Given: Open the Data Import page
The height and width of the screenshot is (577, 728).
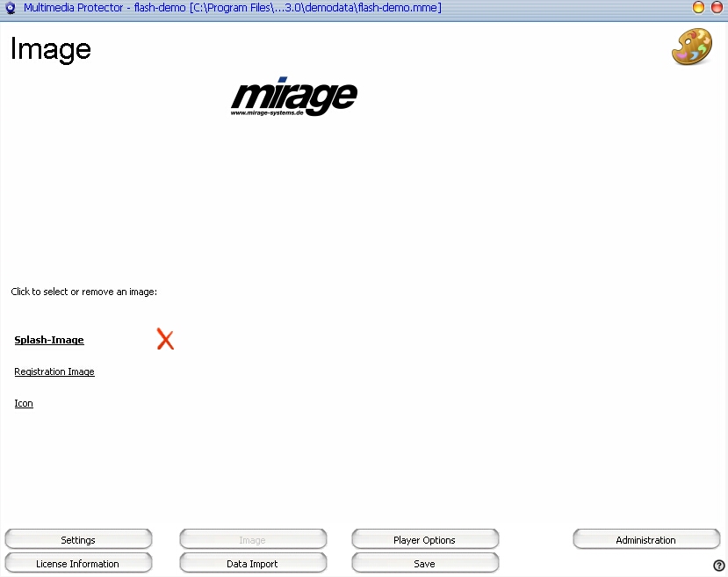Looking at the screenshot, I should click(252, 563).
